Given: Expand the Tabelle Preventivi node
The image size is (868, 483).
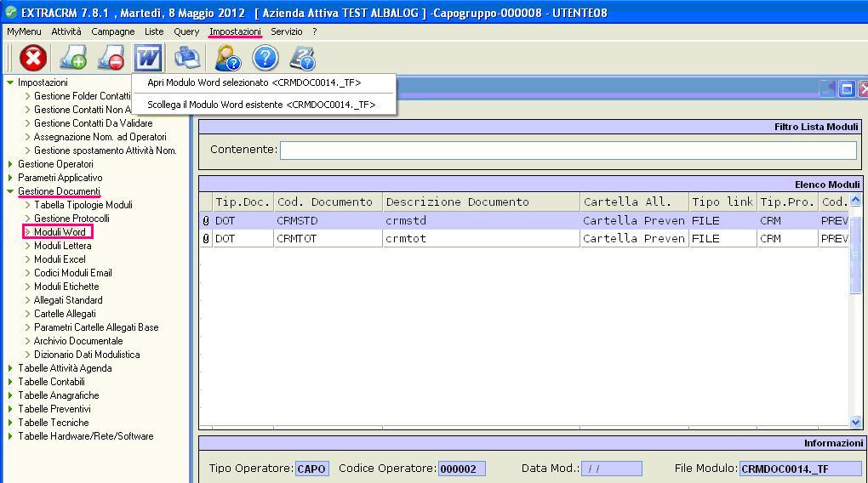Looking at the screenshot, I should tap(10, 409).
